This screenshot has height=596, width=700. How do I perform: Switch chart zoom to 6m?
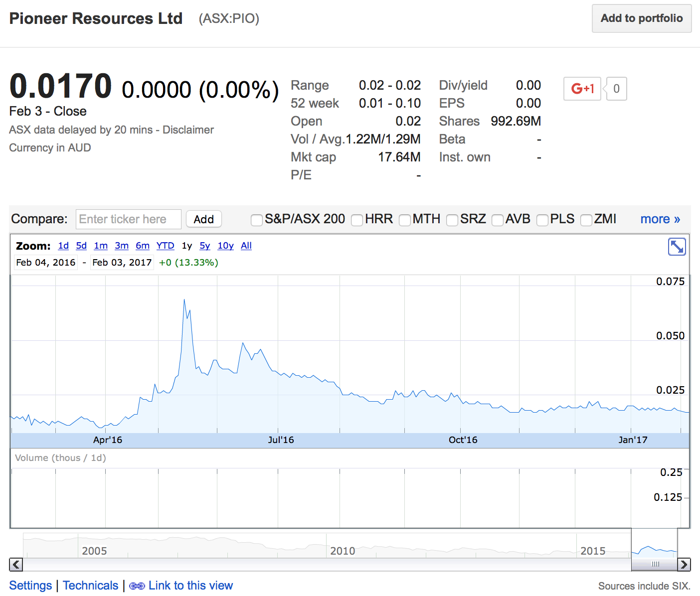(143, 246)
